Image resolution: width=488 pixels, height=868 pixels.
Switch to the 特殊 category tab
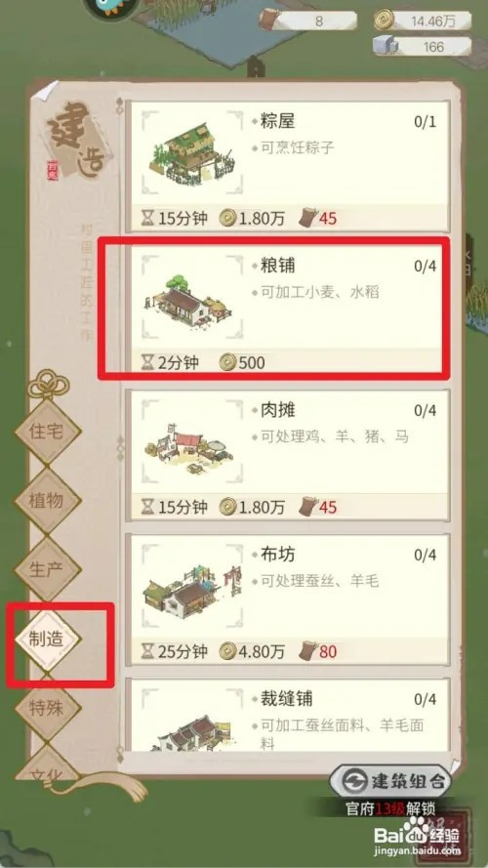pyautogui.click(x=47, y=709)
